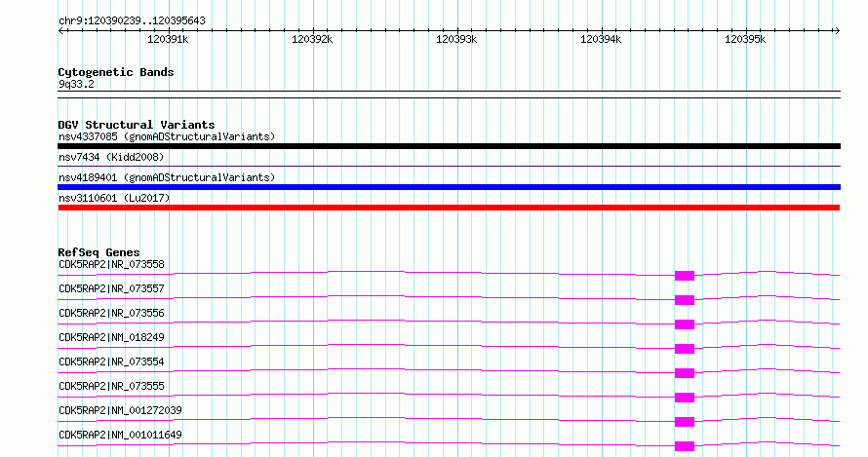868x457 pixels.
Task: Select the thin purple nsv7434 variant line
Action: point(449,166)
